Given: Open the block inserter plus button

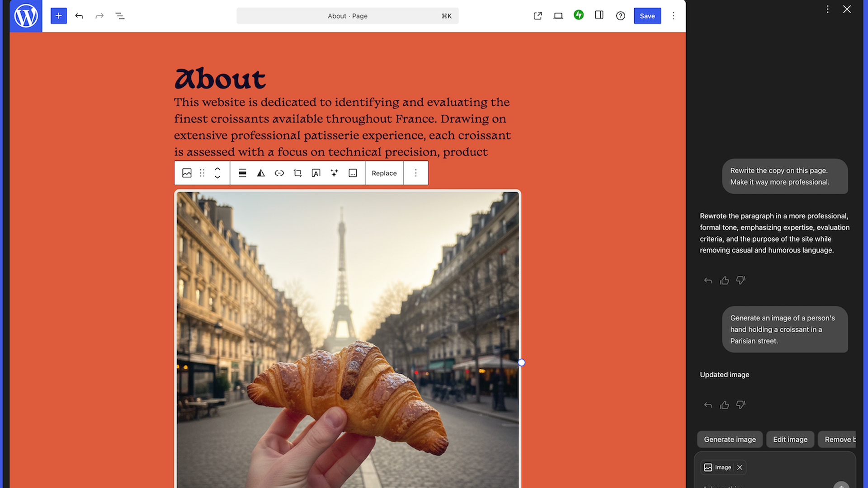Looking at the screenshot, I should click(58, 16).
